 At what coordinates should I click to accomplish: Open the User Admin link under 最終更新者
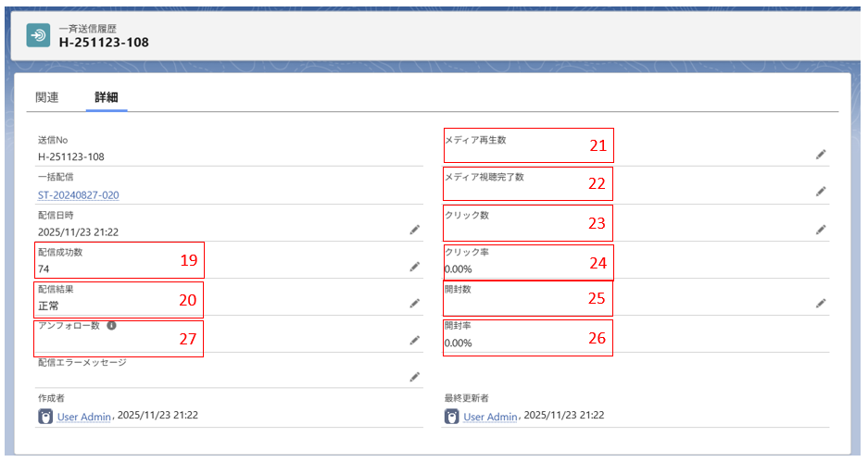pos(490,417)
